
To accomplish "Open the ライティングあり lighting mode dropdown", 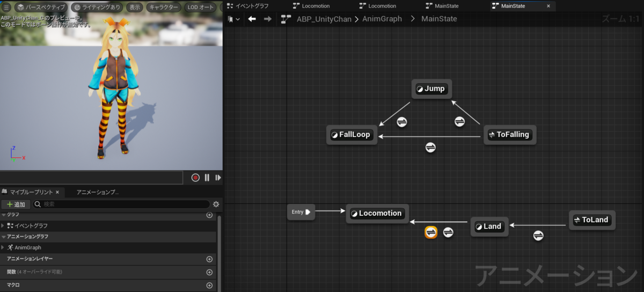I will point(97,8).
